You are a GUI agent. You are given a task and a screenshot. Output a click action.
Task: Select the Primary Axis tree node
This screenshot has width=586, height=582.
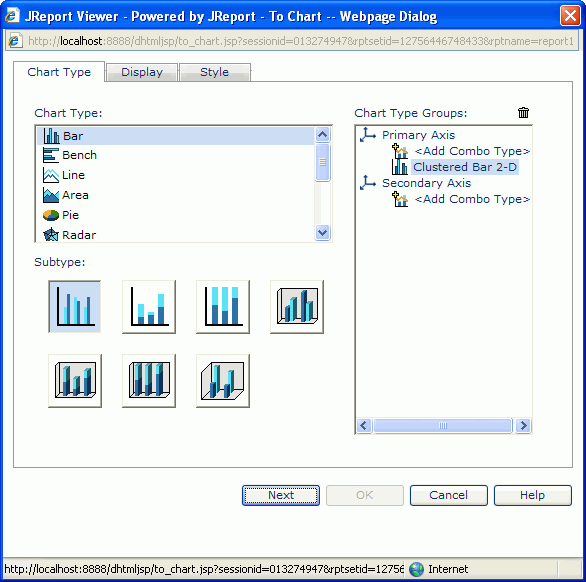pyautogui.click(x=418, y=135)
